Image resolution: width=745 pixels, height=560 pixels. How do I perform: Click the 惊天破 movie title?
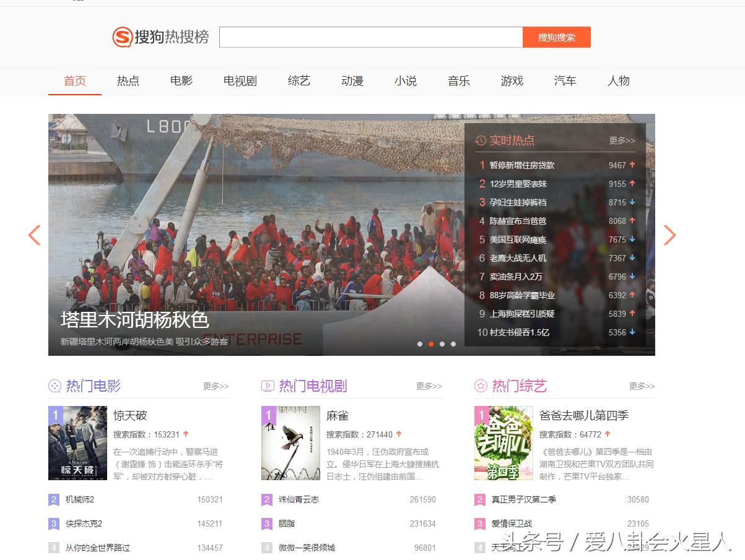131,415
